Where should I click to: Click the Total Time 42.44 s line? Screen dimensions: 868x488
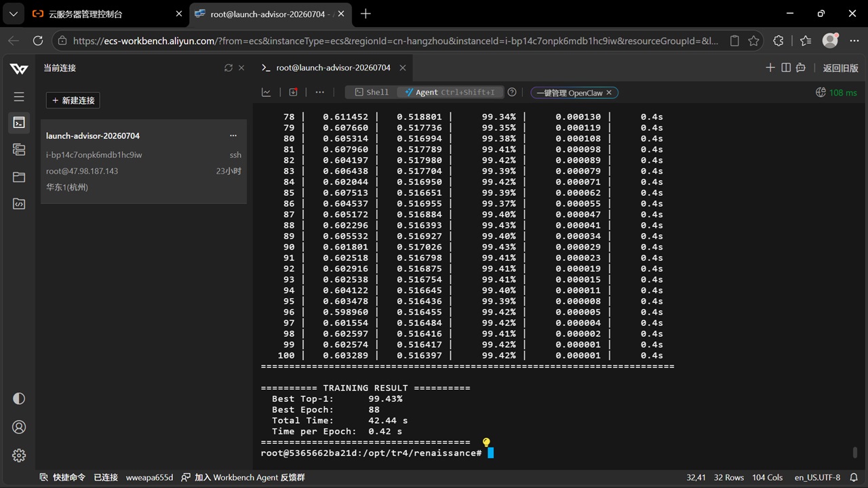[340, 420]
